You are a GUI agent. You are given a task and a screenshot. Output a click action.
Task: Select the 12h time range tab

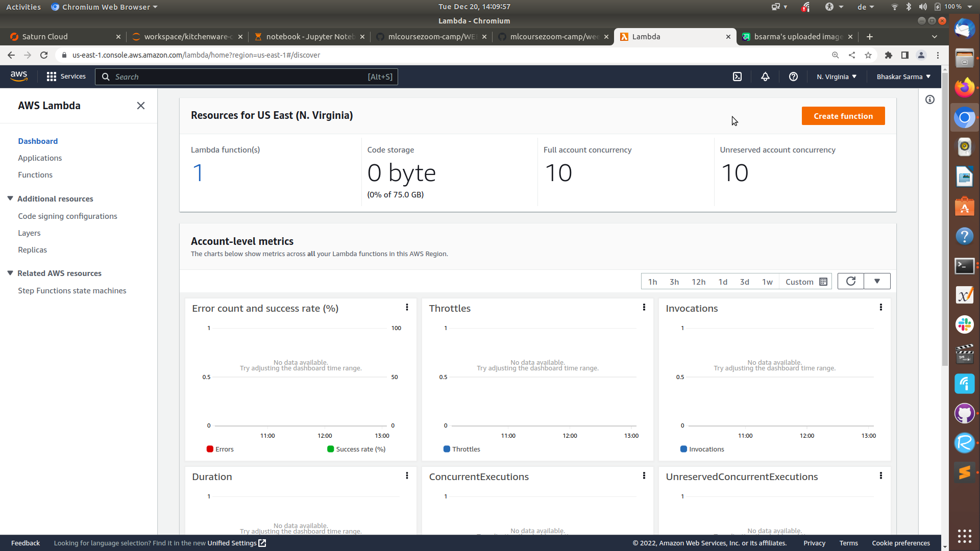tap(698, 281)
